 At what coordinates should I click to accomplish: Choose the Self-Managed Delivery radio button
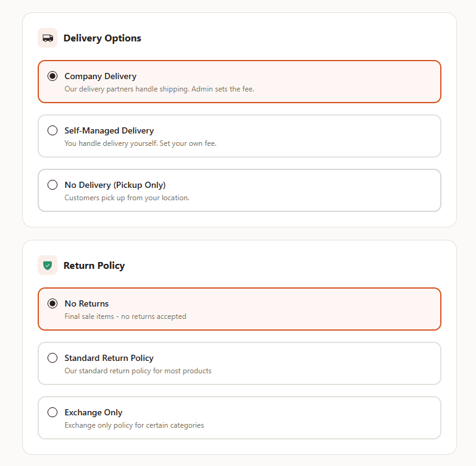click(x=52, y=130)
